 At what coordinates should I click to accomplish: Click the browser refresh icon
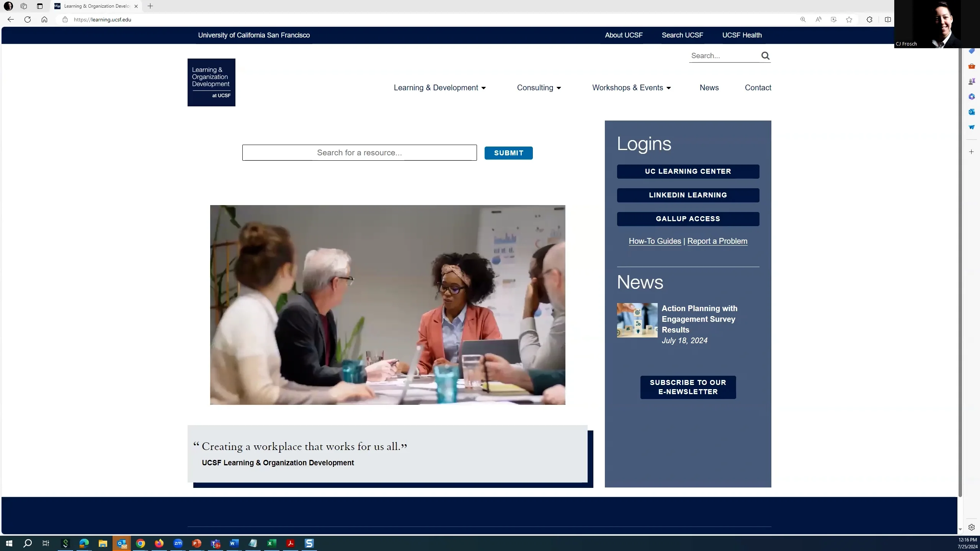[28, 20]
